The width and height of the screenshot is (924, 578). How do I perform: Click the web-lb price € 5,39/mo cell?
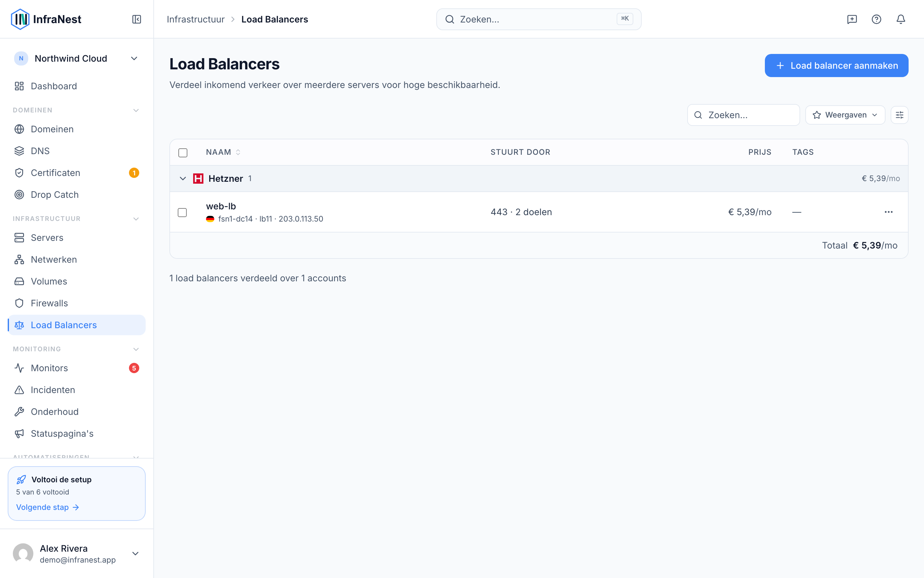pos(750,212)
